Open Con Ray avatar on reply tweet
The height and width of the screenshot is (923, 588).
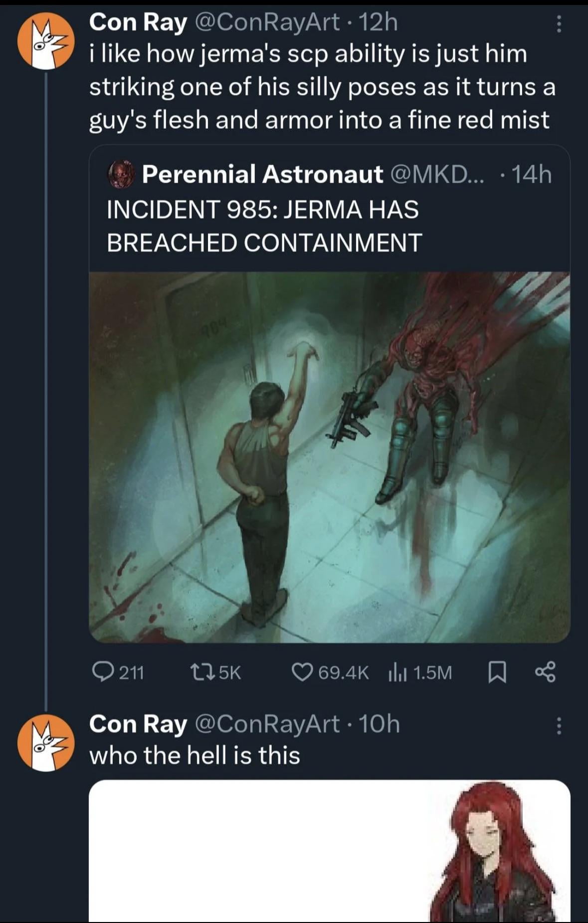(46, 743)
